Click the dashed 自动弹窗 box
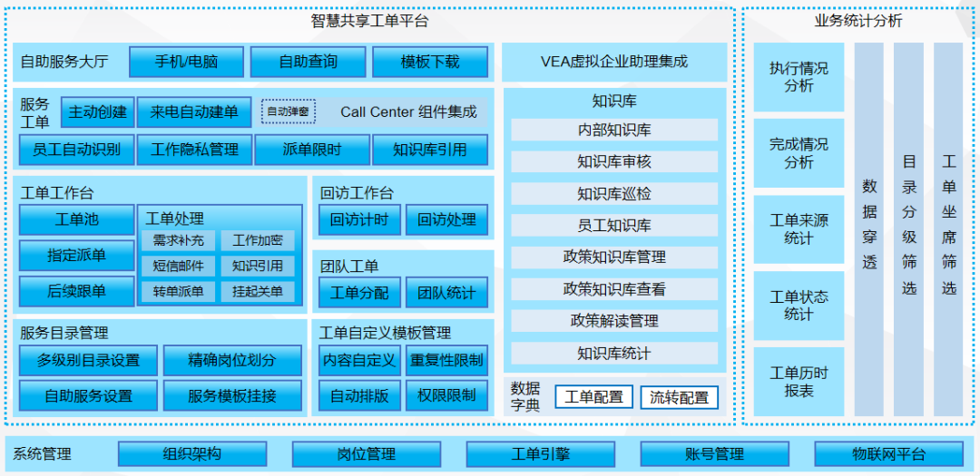The height and width of the screenshot is (476, 980). coord(289,112)
